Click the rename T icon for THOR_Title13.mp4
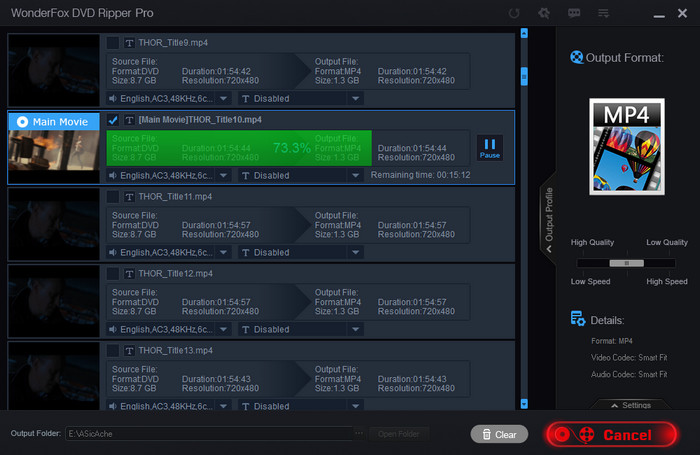 [x=129, y=351]
